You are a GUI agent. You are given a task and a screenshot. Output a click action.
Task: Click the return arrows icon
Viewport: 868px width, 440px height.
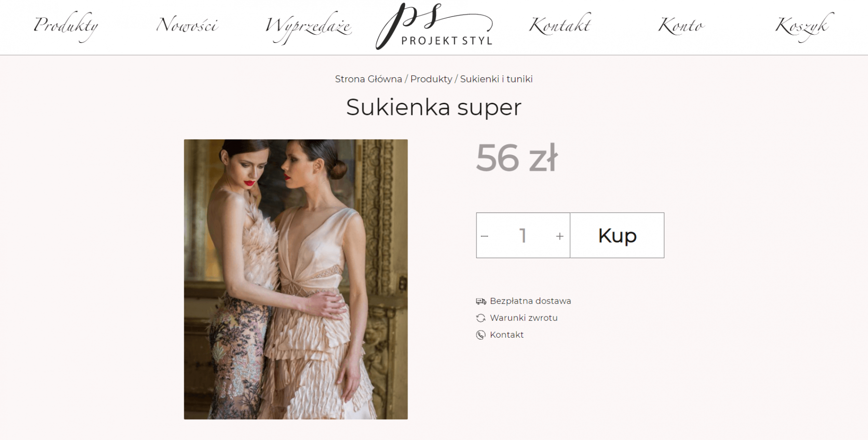point(481,318)
